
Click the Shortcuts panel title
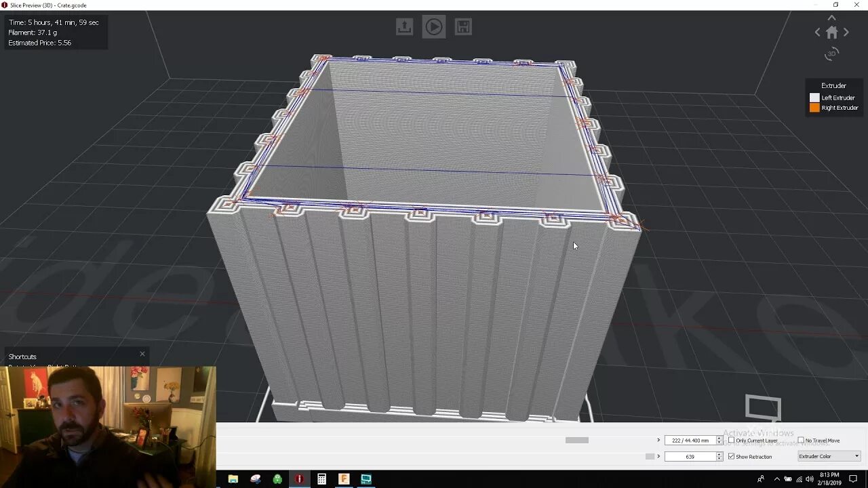click(22, 357)
